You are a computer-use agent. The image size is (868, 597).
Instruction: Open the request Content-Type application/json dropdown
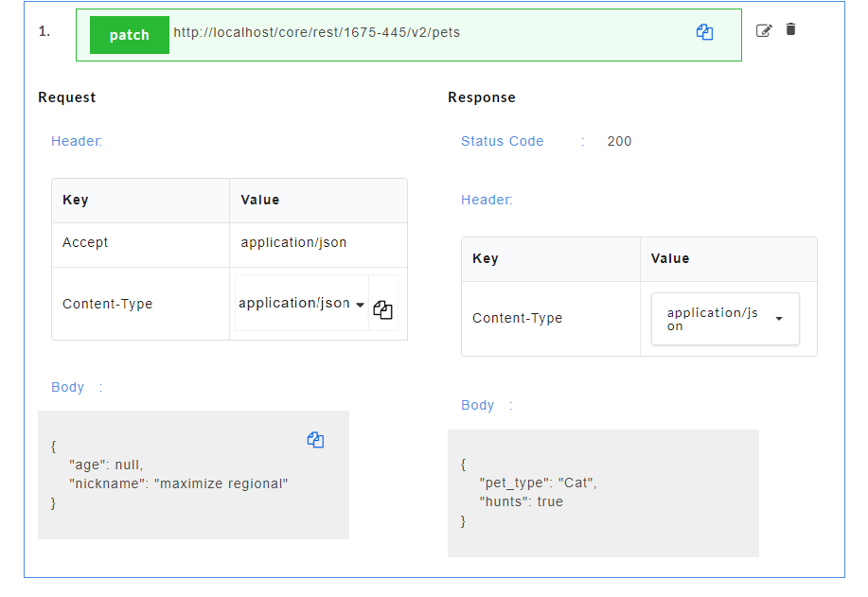click(302, 303)
